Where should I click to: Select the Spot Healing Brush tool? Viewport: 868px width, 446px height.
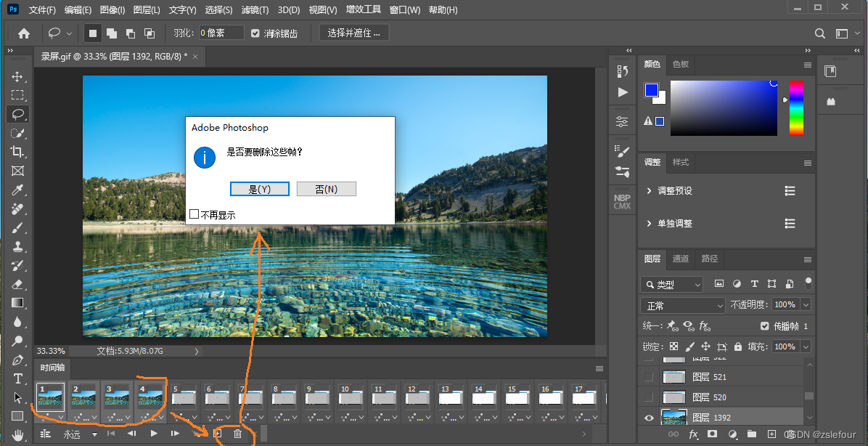17,209
